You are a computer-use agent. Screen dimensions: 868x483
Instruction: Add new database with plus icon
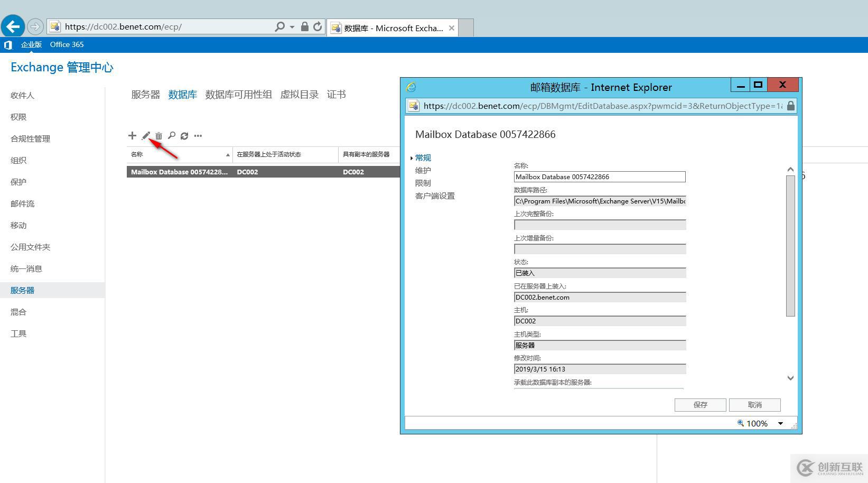[132, 136]
